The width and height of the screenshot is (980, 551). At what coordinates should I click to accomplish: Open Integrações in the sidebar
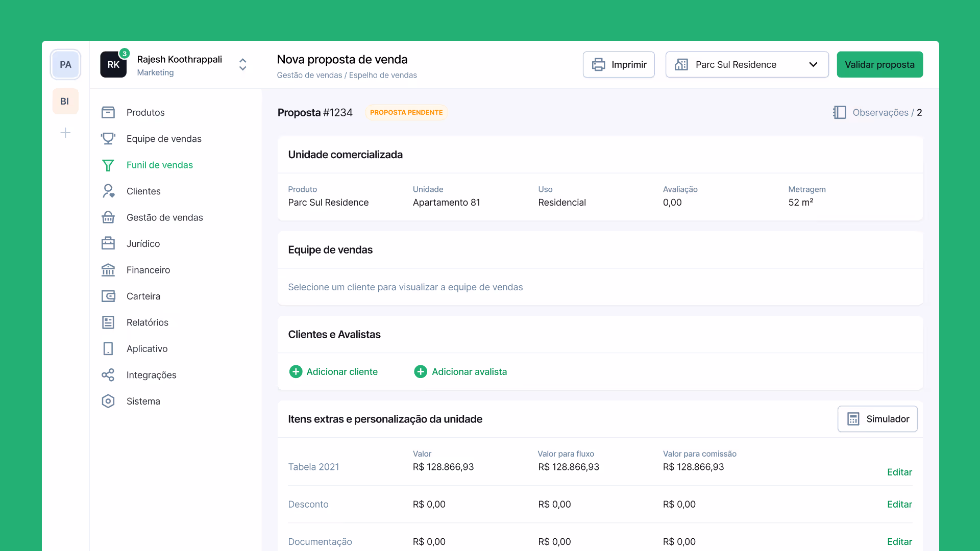(152, 375)
